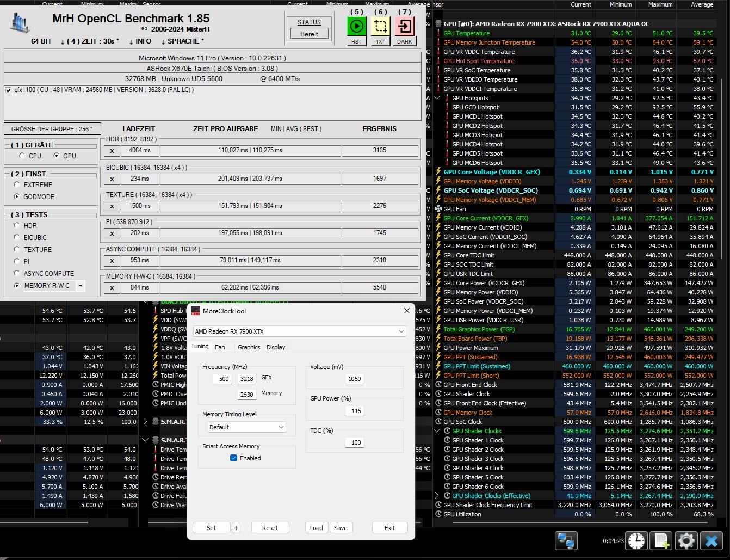Choose the GODMODE setting radio button
The height and width of the screenshot is (560, 730).
pos(17,196)
